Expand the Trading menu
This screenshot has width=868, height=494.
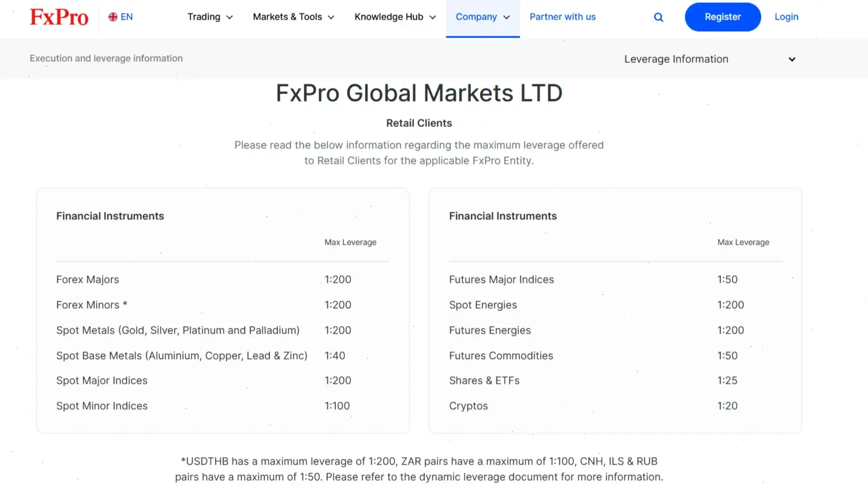click(x=209, y=17)
